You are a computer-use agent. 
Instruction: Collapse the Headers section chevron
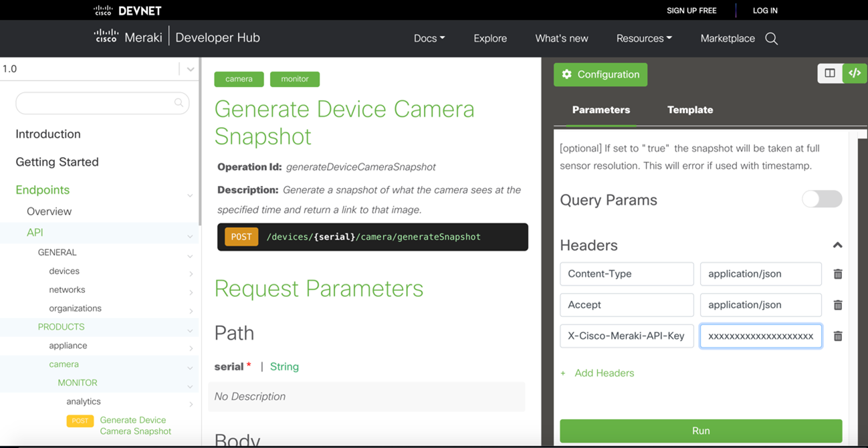pyautogui.click(x=837, y=245)
